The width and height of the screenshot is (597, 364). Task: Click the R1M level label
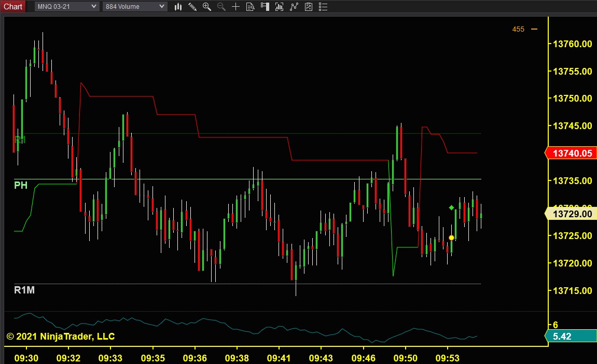coord(24,290)
